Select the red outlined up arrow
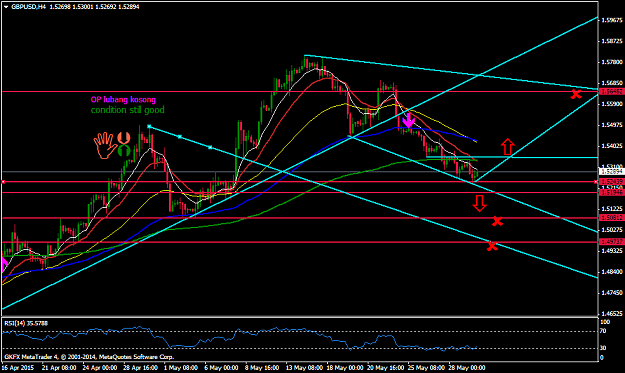 point(507,147)
